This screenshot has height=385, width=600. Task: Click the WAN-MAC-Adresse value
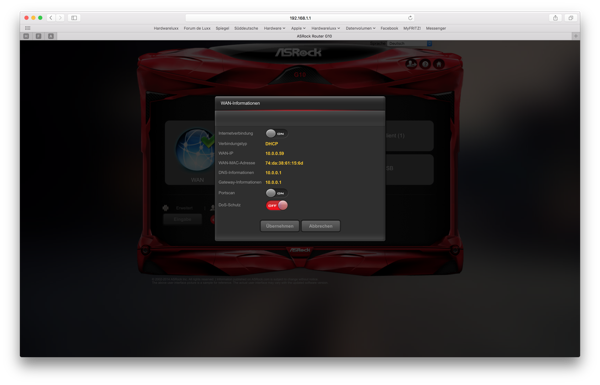(x=284, y=163)
